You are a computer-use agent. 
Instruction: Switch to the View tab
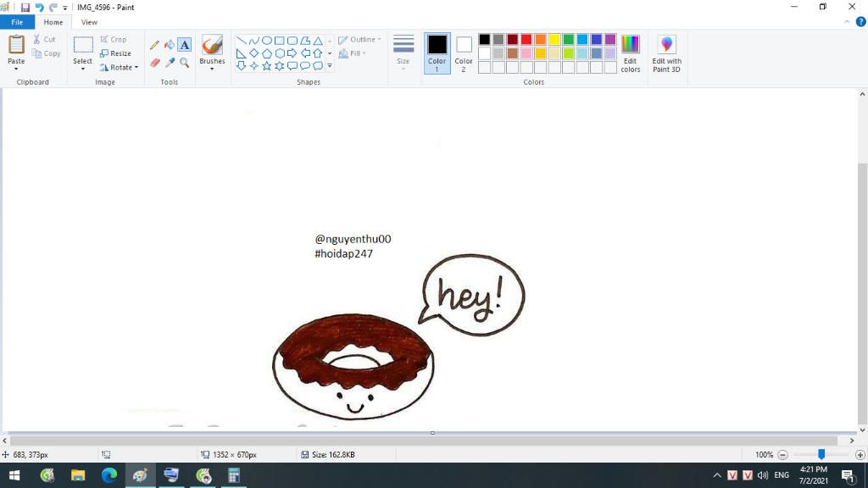point(89,22)
